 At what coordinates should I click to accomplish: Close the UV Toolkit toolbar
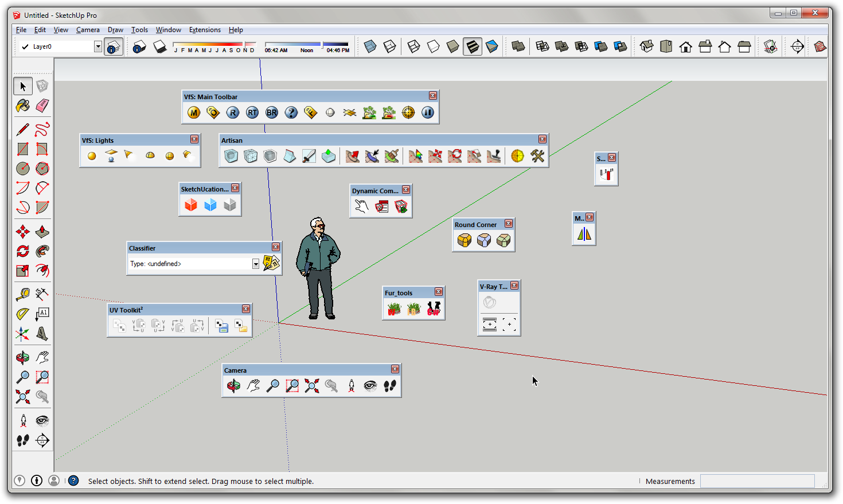(x=245, y=309)
